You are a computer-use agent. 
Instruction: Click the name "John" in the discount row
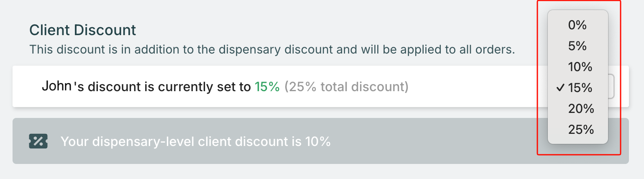(x=57, y=87)
